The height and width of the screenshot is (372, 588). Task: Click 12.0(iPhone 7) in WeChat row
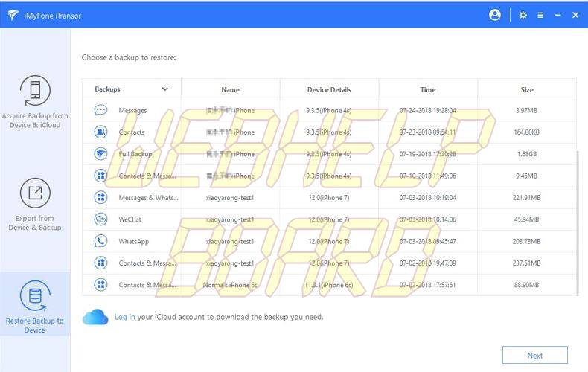pyautogui.click(x=328, y=219)
